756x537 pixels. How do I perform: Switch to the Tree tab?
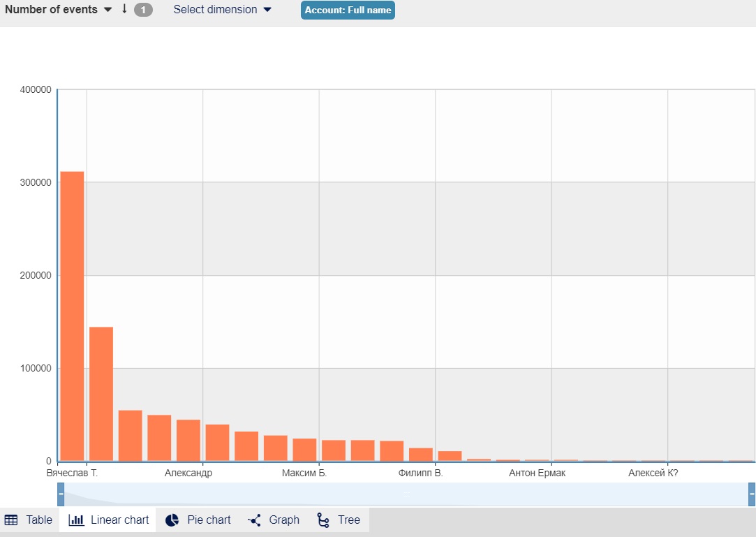click(339, 520)
